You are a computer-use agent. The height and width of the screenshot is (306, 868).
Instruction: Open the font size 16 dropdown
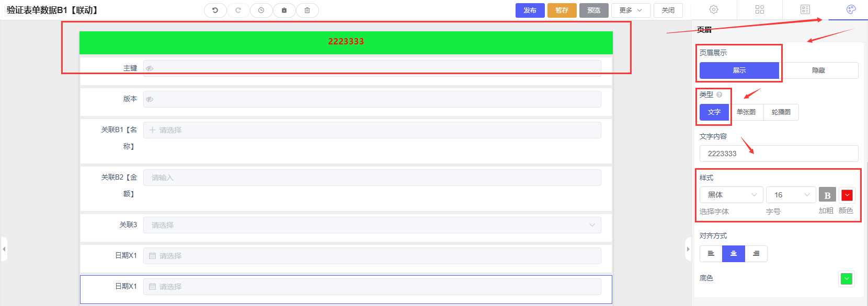click(791, 195)
